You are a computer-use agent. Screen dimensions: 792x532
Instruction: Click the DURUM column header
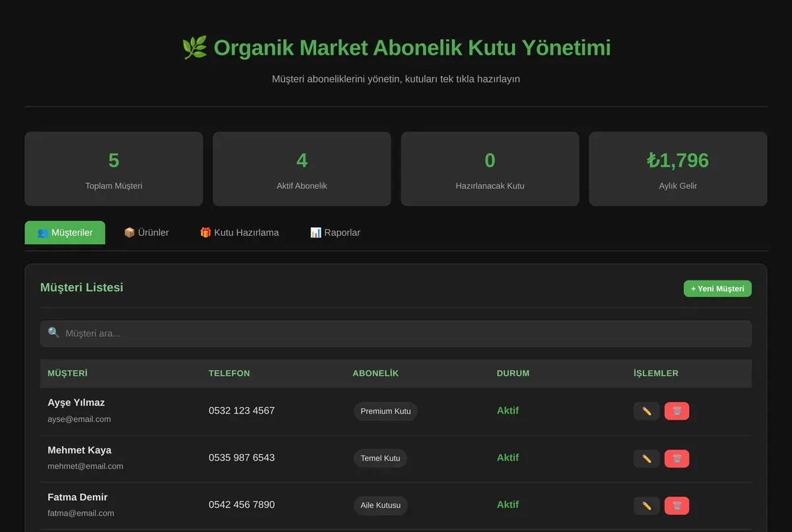pos(513,374)
